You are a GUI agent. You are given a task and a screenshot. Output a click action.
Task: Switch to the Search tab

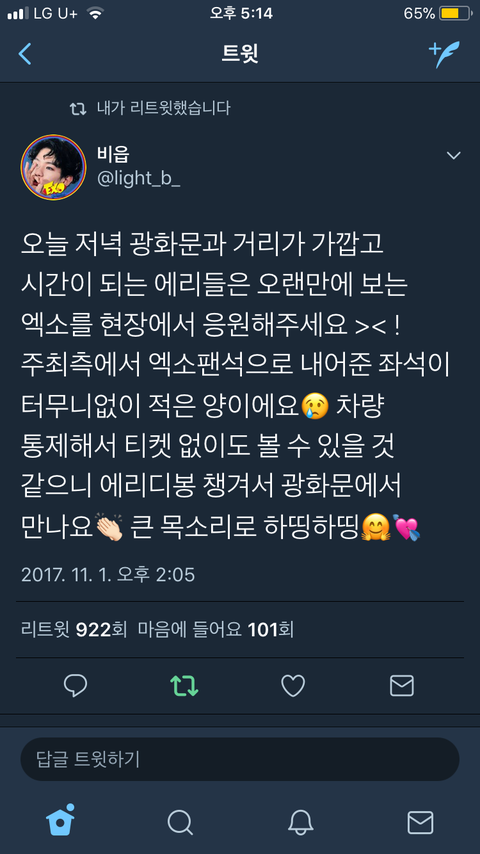pos(180,822)
